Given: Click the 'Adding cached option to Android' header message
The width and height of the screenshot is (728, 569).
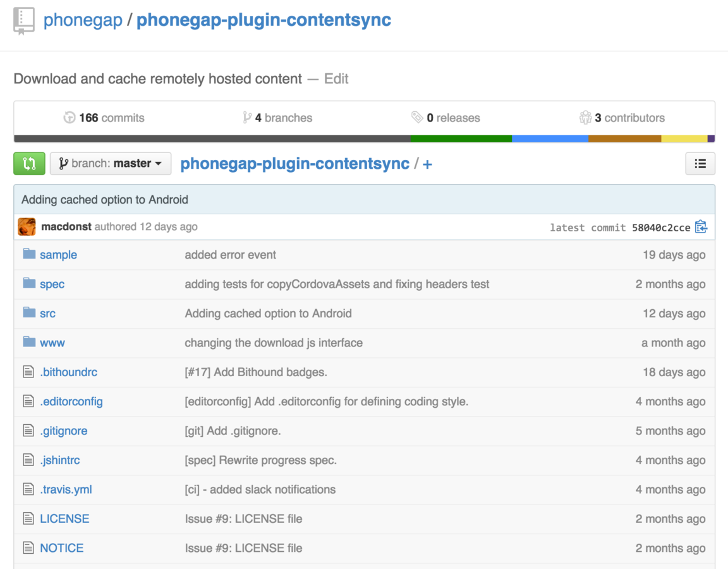Looking at the screenshot, I should point(105,199).
